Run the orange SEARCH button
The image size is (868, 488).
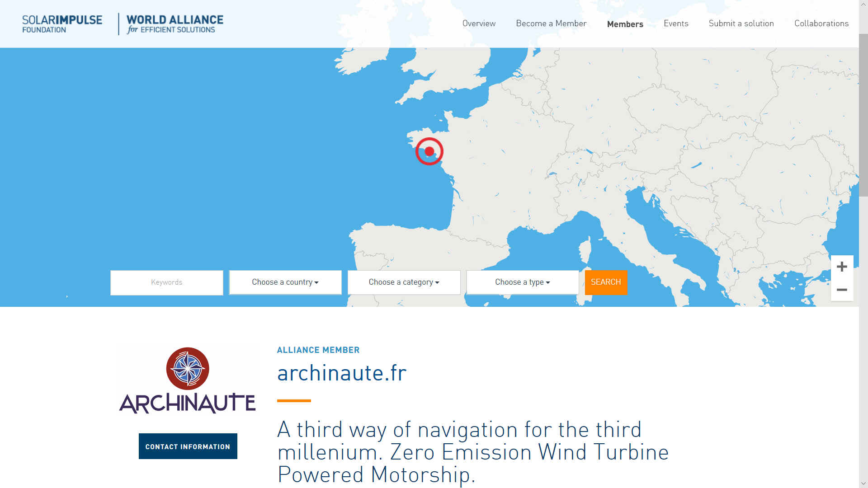pyautogui.click(x=606, y=282)
